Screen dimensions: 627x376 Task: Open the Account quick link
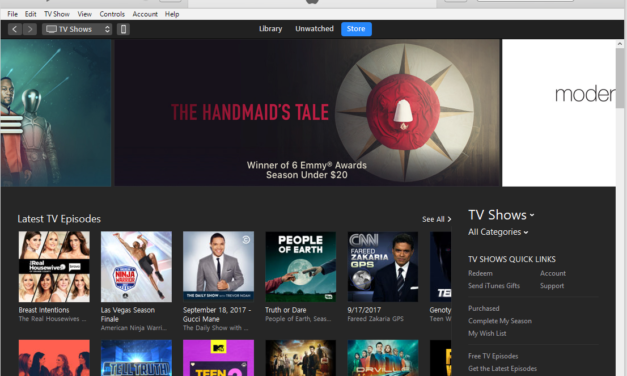click(x=553, y=273)
